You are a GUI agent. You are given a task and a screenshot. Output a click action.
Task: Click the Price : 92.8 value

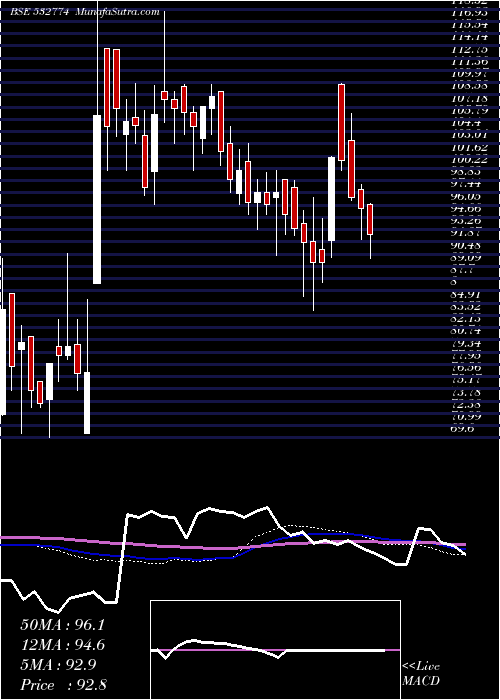pyautogui.click(x=63, y=685)
